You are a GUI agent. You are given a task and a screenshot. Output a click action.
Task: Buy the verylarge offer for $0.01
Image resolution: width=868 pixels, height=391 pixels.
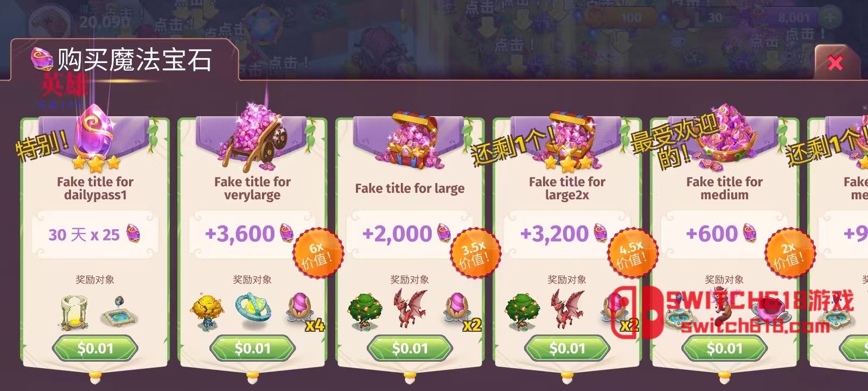point(252,348)
